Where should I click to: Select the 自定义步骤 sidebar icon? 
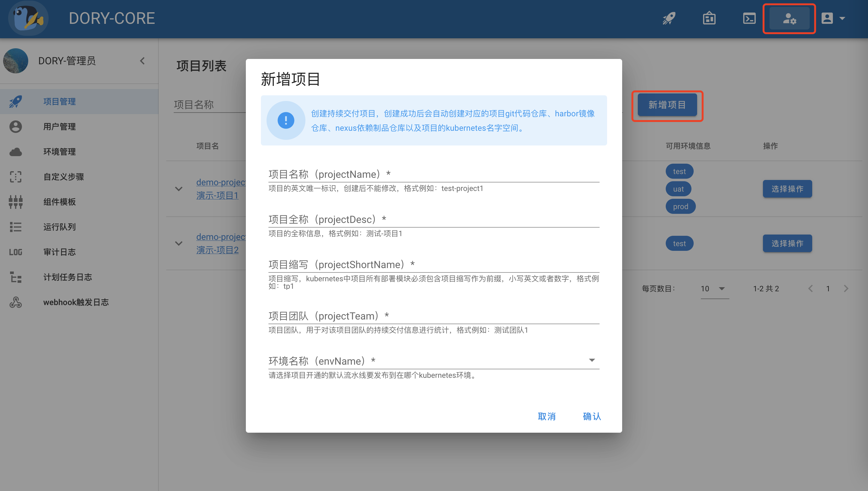point(15,177)
